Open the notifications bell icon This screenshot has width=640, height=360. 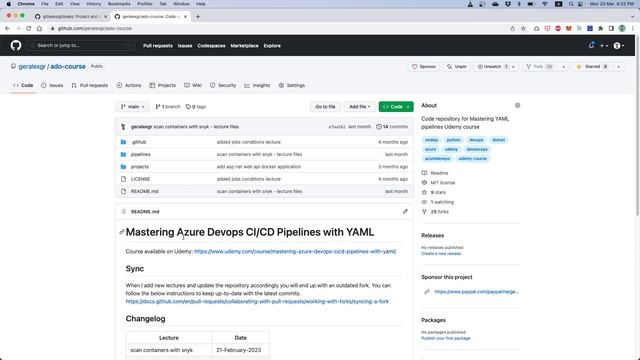[591, 45]
